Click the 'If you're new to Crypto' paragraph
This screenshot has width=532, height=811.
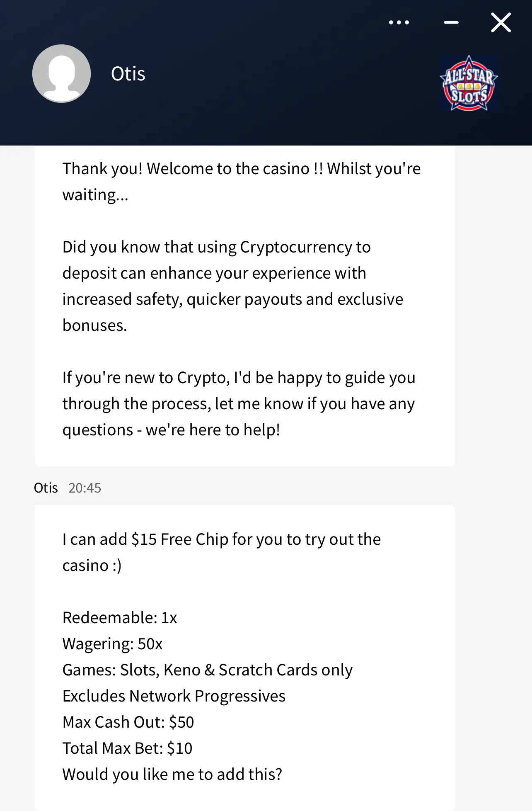239,403
